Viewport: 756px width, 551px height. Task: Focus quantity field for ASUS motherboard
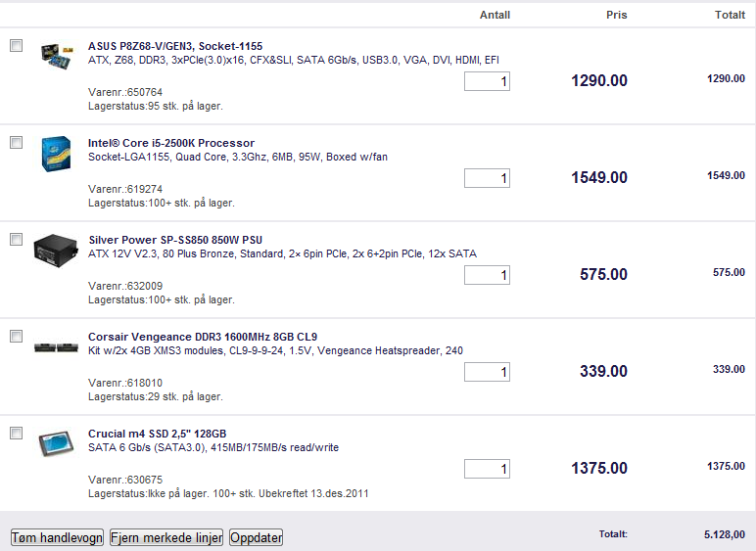pyautogui.click(x=487, y=81)
